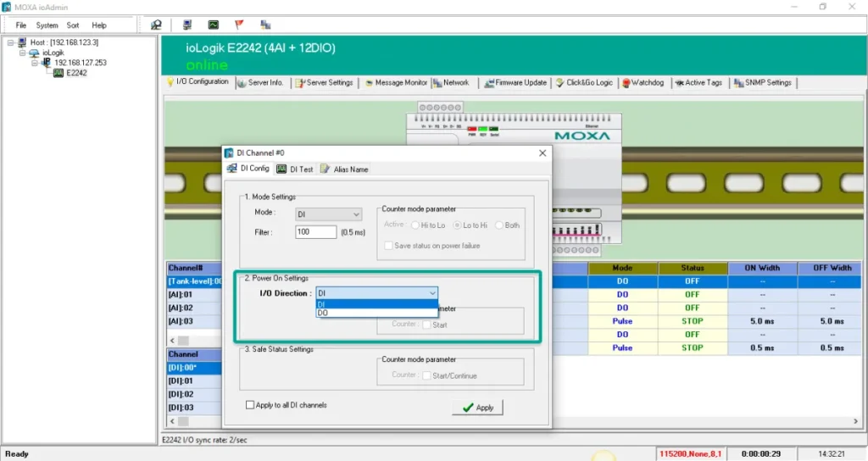Select the DI Config dialog tab

[248, 169]
